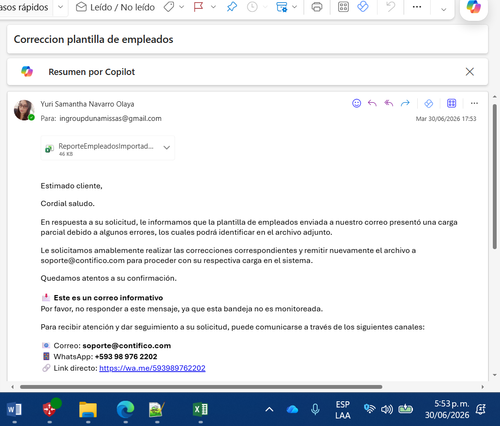The height and width of the screenshot is (426, 500).
Task: Open message more actions ellipsis
Action: coord(474,103)
